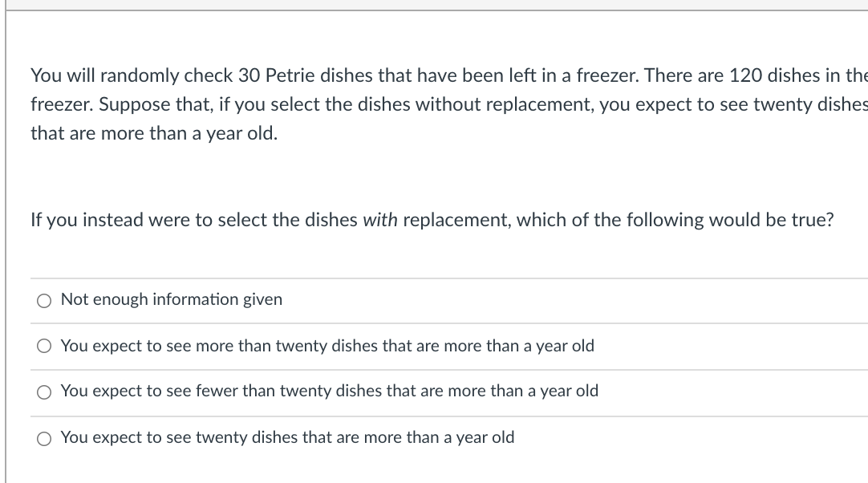Click the number '30' in the first sentence
This screenshot has height=483, width=868.
(249, 75)
